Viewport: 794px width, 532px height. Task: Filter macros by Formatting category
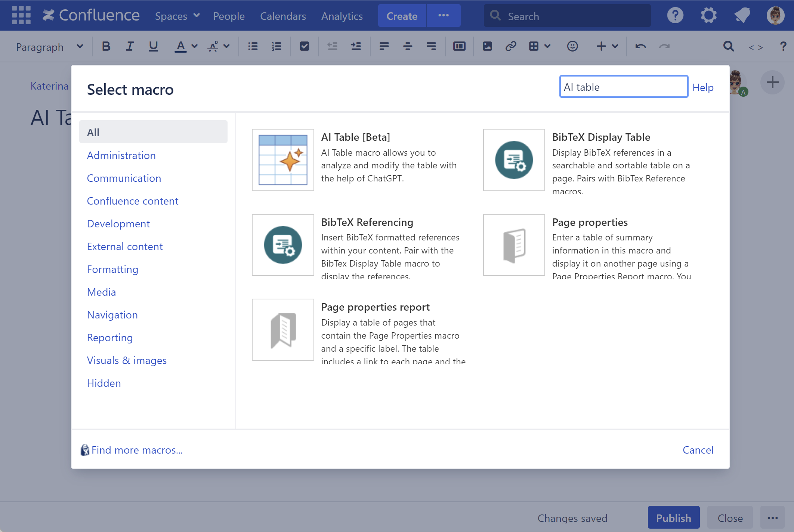112,269
